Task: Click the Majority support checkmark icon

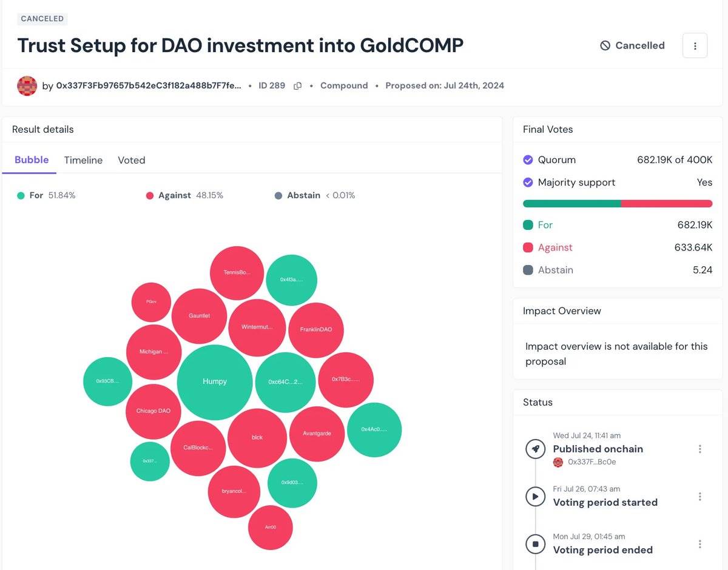Action: click(528, 183)
